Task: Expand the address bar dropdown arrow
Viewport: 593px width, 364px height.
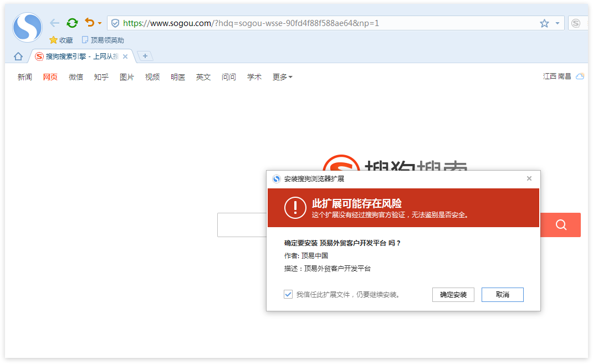Action: (x=558, y=23)
